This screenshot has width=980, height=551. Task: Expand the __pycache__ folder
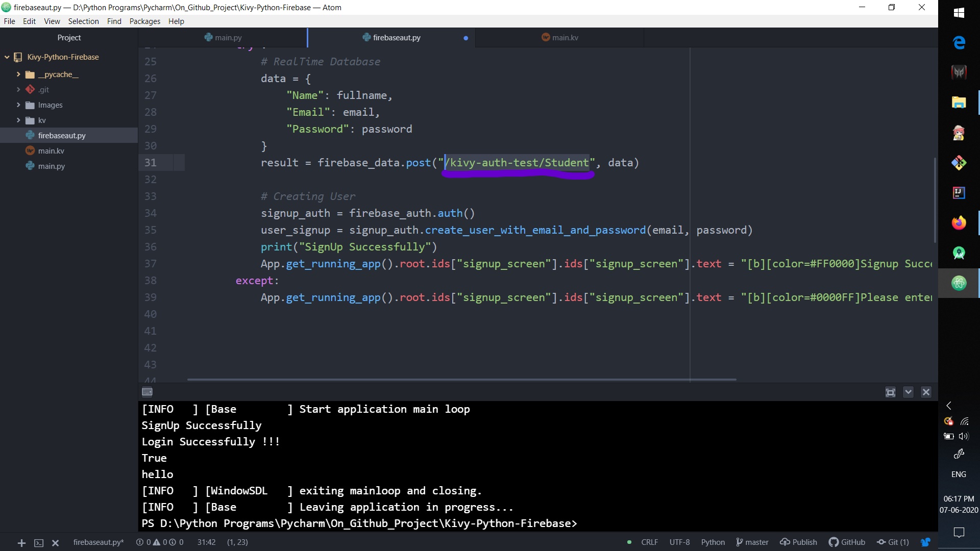[18, 74]
